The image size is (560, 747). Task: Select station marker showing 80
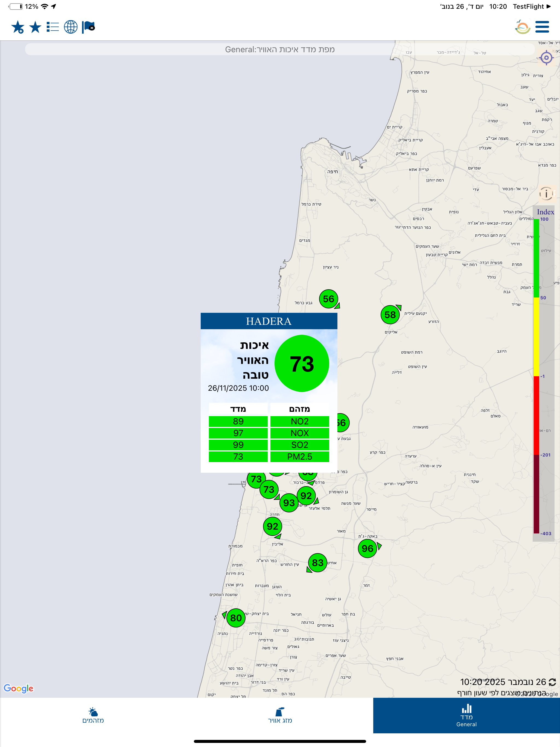(236, 618)
